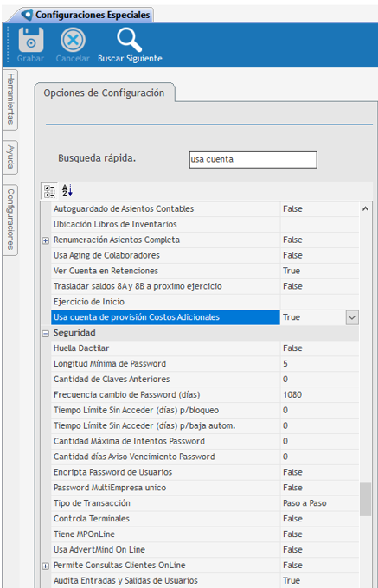Click the logo on the Configuraciones Especiales tab

tap(27, 15)
